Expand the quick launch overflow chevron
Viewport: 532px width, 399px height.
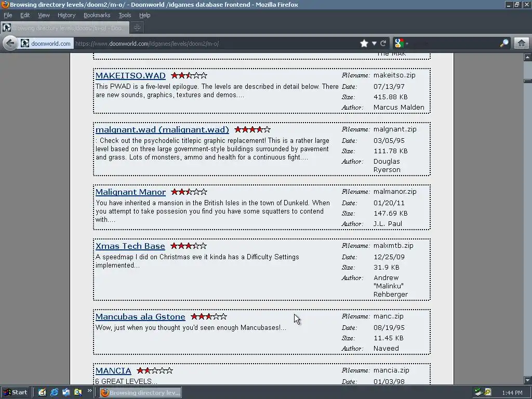[x=89, y=391]
